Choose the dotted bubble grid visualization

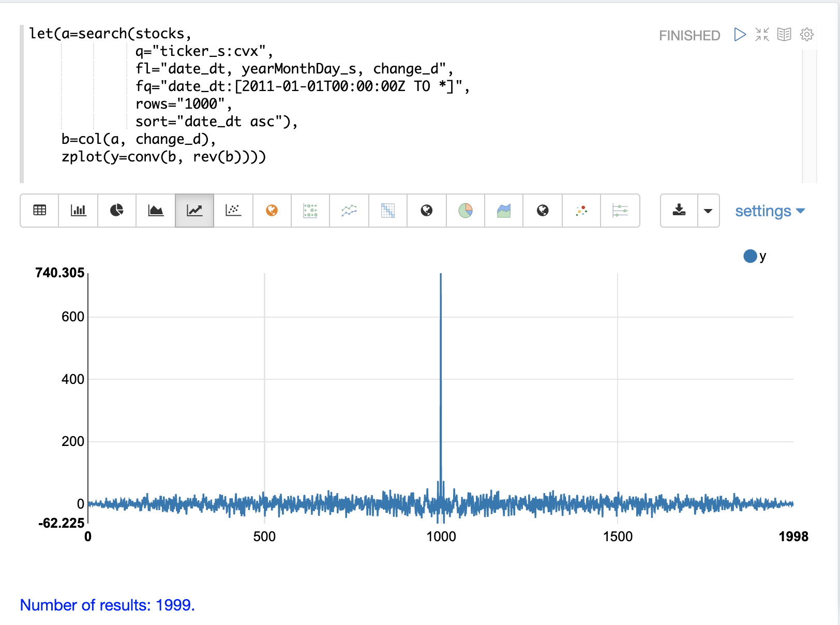click(x=310, y=211)
